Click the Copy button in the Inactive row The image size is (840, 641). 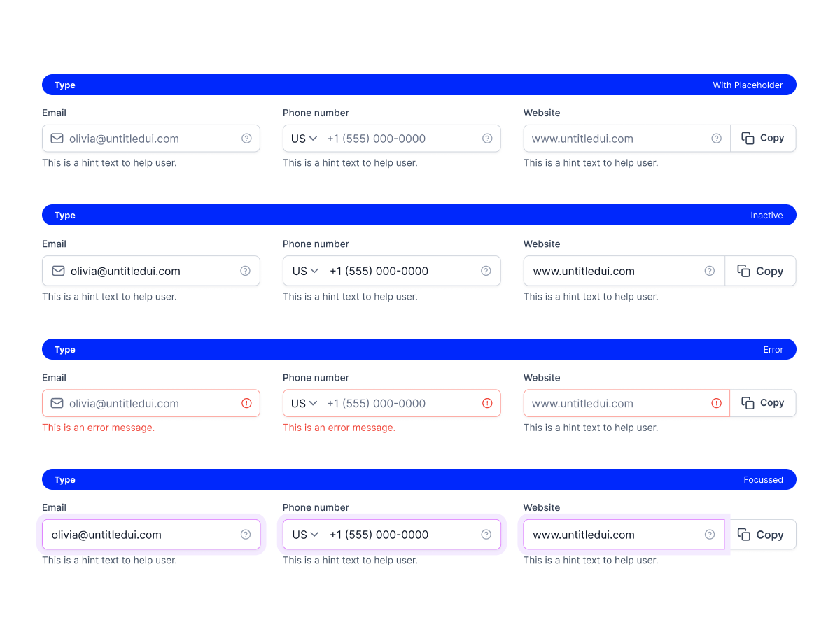click(760, 271)
